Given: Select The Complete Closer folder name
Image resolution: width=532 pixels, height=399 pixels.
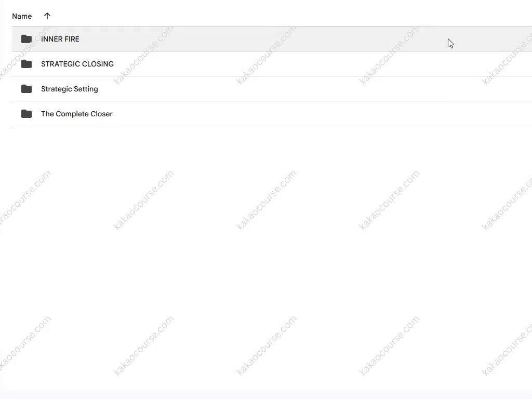Looking at the screenshot, I should (x=77, y=114).
